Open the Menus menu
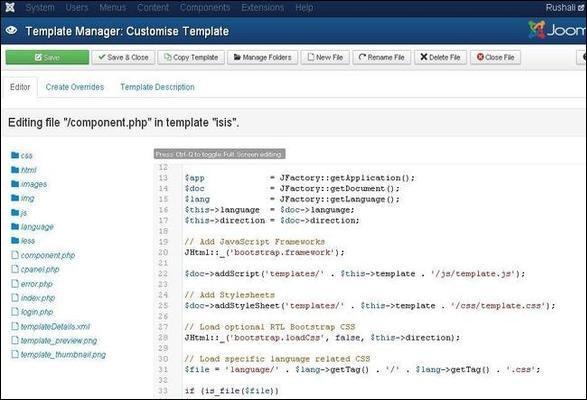This screenshot has width=587, height=400. pyautogui.click(x=113, y=7)
